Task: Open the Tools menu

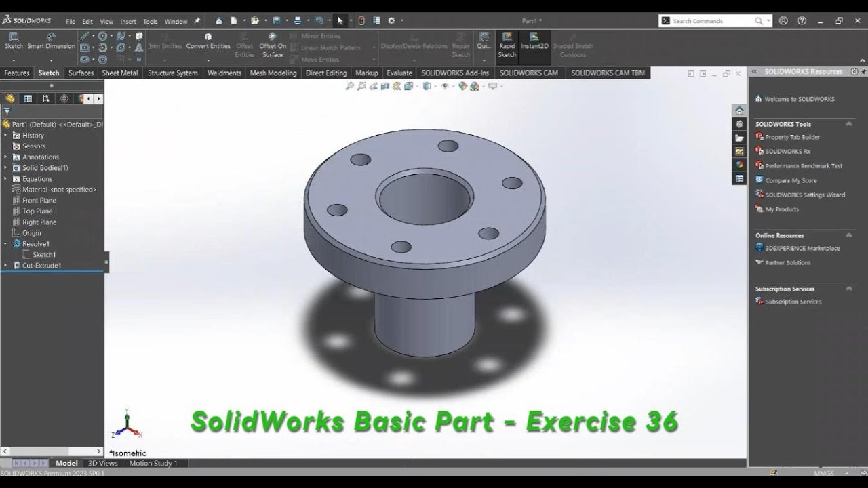Action: tap(150, 22)
